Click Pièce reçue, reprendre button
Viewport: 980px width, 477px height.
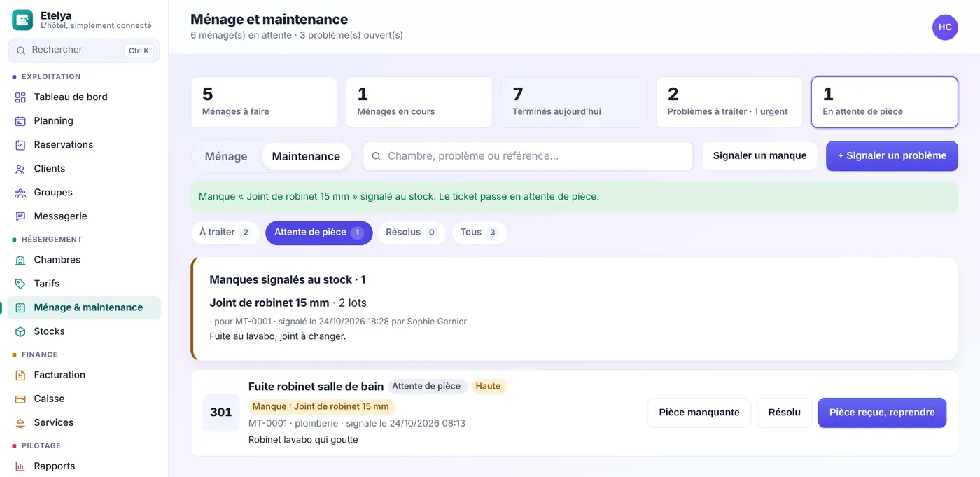tap(882, 413)
